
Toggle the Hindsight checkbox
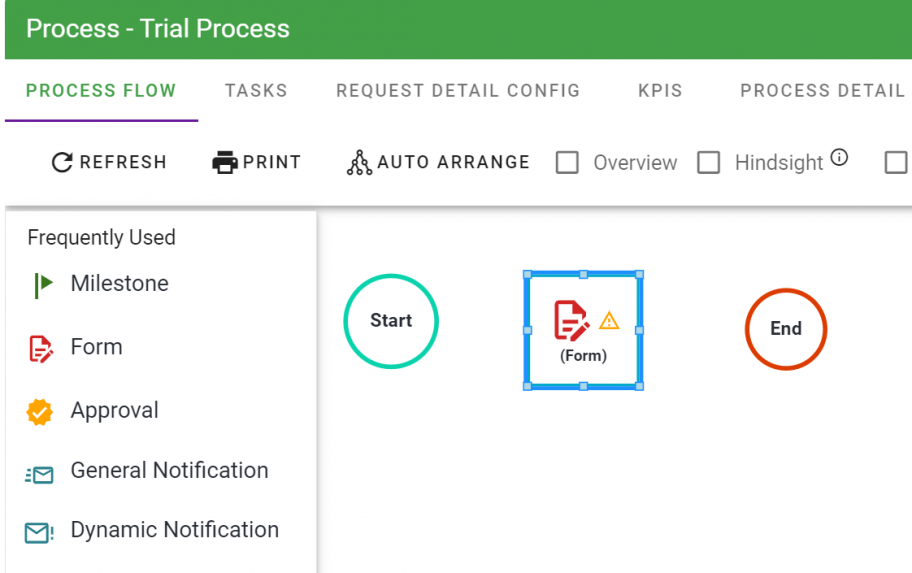tap(708, 162)
